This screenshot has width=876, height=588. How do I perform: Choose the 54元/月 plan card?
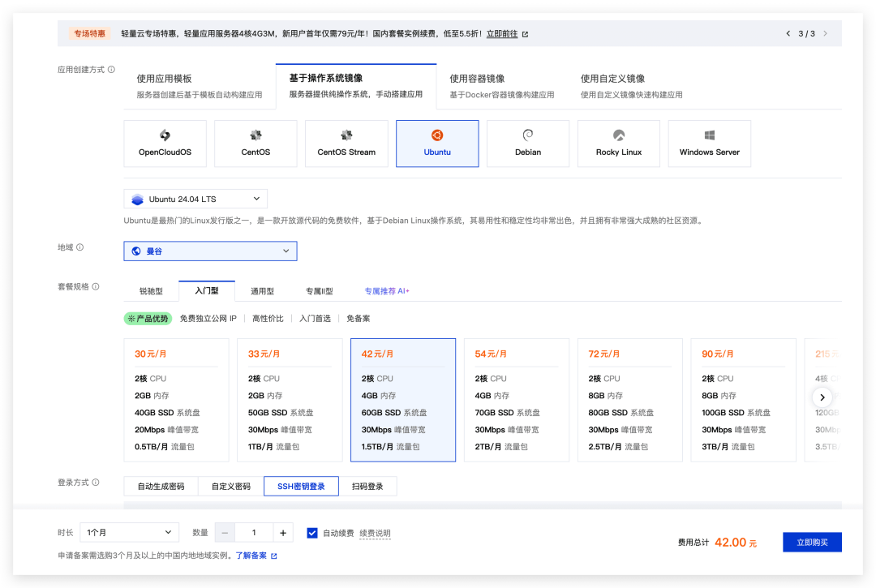click(516, 400)
